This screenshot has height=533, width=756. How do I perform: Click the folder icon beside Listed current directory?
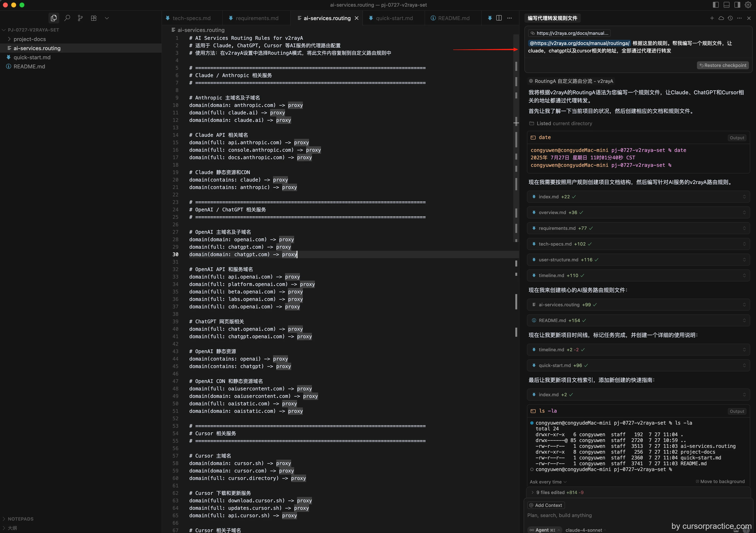(x=531, y=123)
